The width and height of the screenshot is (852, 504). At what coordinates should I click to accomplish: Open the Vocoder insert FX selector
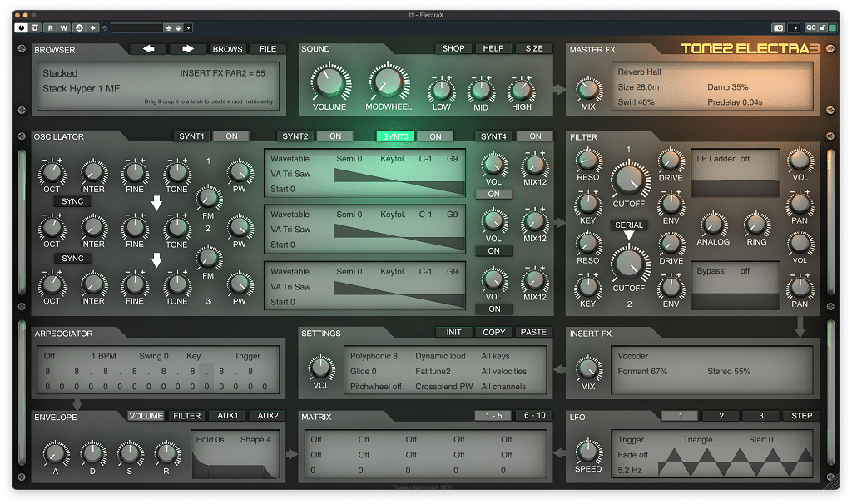633,356
